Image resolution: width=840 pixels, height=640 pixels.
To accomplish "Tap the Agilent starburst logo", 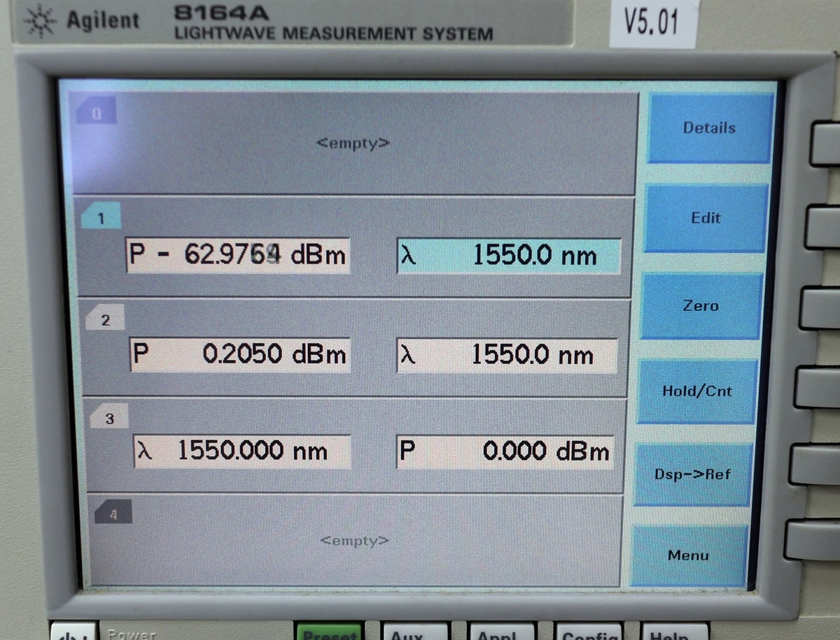I will click(41, 21).
